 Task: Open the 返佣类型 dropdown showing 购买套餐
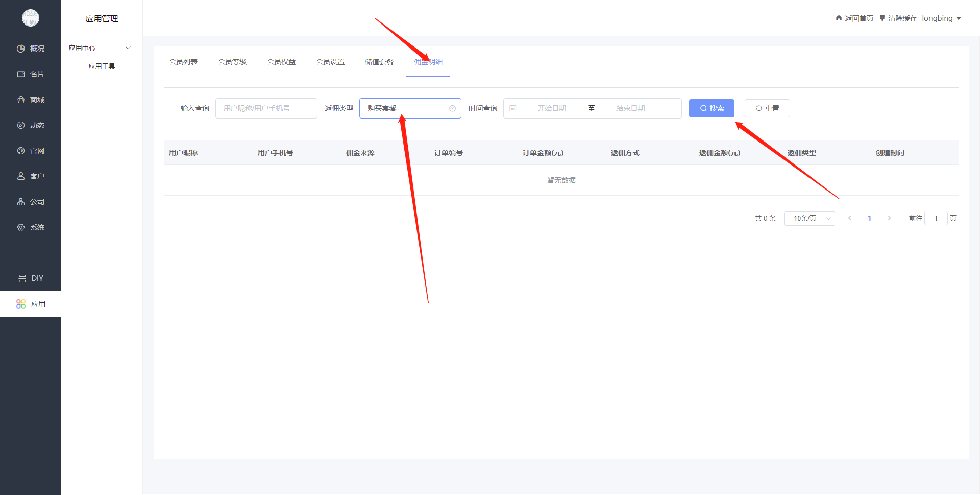click(x=410, y=108)
